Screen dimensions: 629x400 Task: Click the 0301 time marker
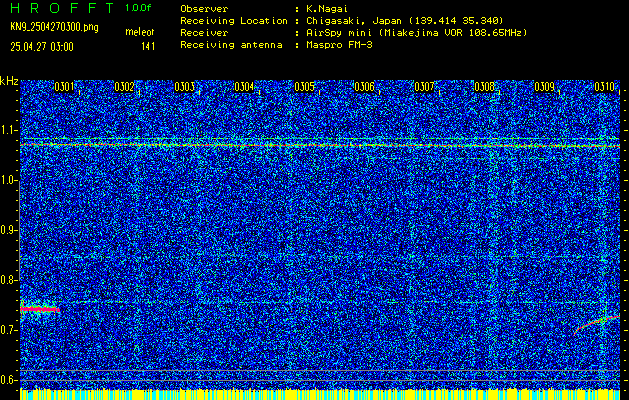click(64, 87)
